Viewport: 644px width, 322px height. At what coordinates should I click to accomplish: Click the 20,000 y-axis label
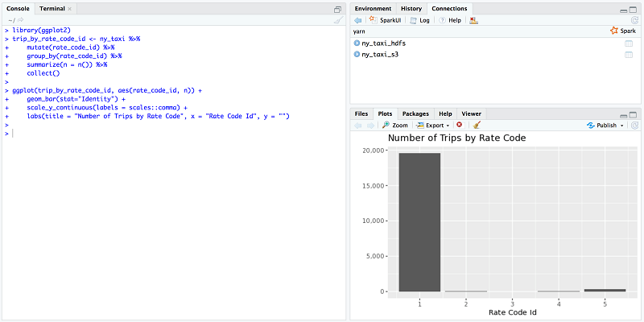point(374,151)
